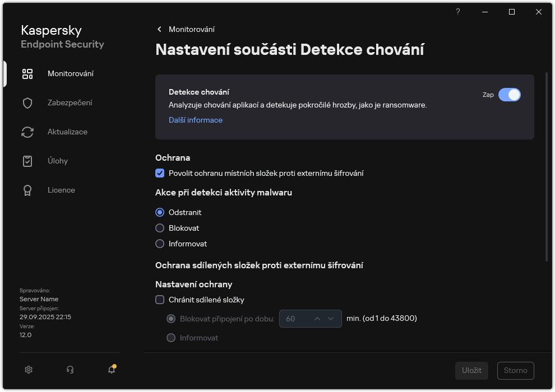Uncheck Povolit ochranu místních složek checkbox
555x392 pixels.
[x=160, y=174]
